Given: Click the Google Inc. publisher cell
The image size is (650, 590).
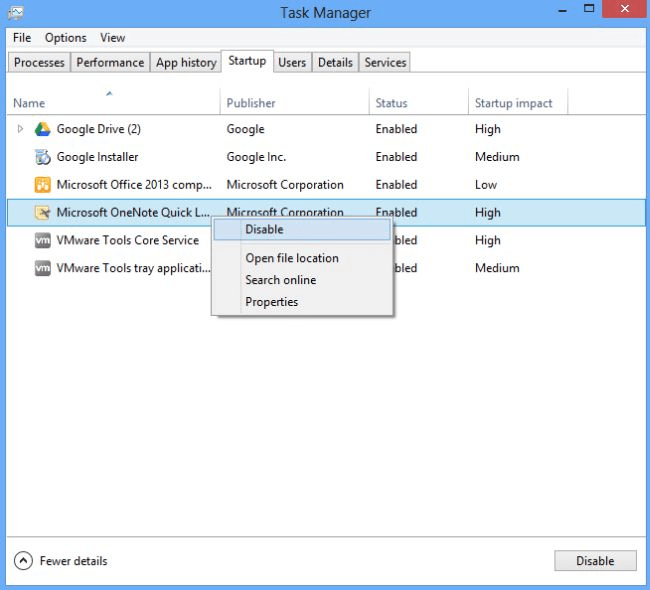Looking at the screenshot, I should point(256,157).
